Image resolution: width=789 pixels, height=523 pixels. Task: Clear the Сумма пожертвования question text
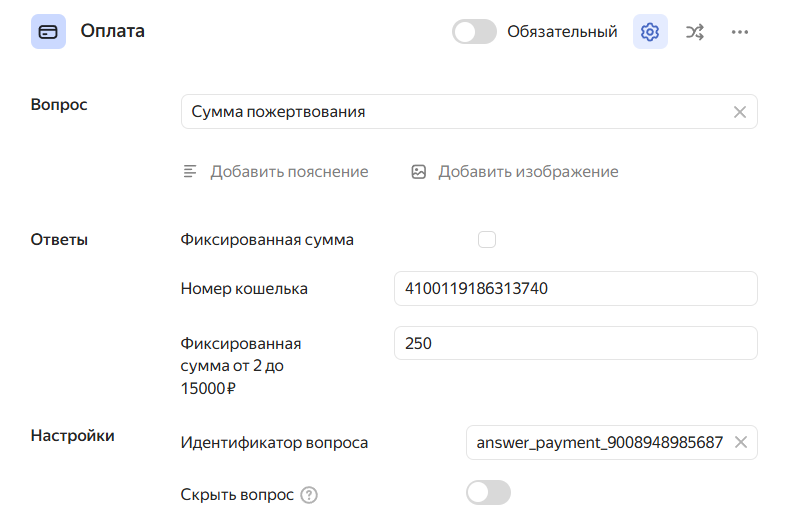point(740,112)
